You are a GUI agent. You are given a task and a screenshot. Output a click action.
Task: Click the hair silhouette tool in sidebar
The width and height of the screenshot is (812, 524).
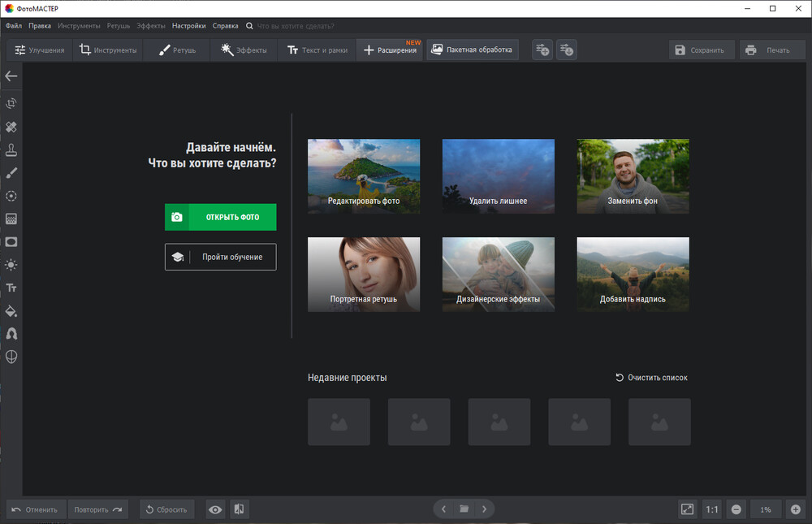click(11, 334)
